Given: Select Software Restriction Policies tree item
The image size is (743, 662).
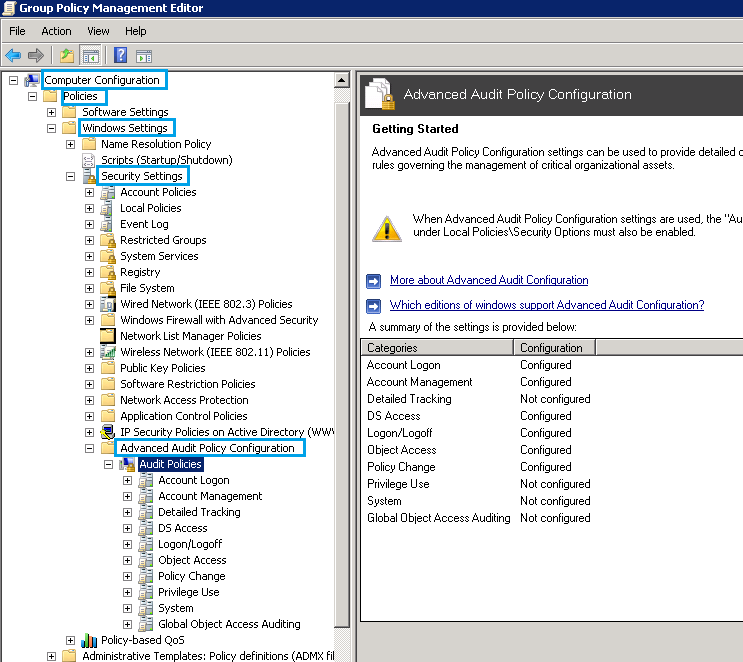Looking at the screenshot, I should click(x=188, y=384).
